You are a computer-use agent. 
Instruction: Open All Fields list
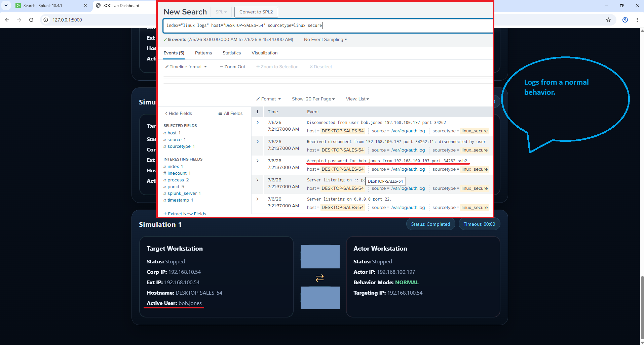pyautogui.click(x=230, y=114)
